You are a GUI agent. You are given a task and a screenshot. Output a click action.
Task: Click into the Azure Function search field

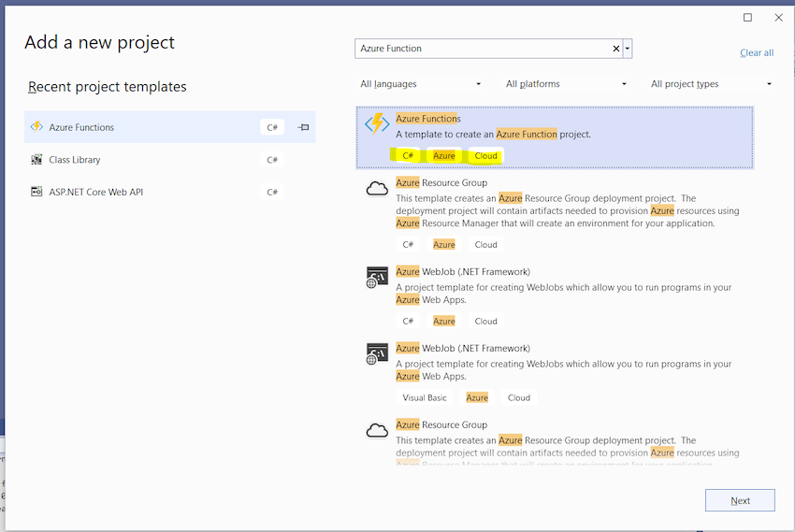click(484, 49)
